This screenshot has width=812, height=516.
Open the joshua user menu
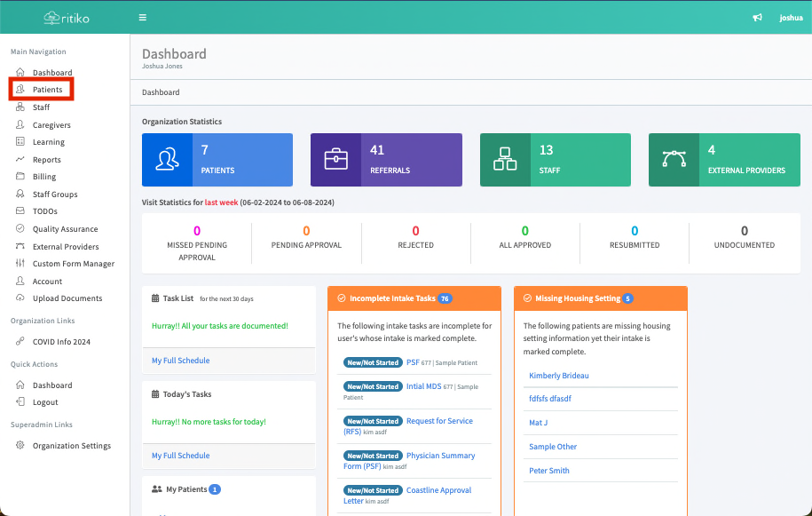tap(791, 18)
